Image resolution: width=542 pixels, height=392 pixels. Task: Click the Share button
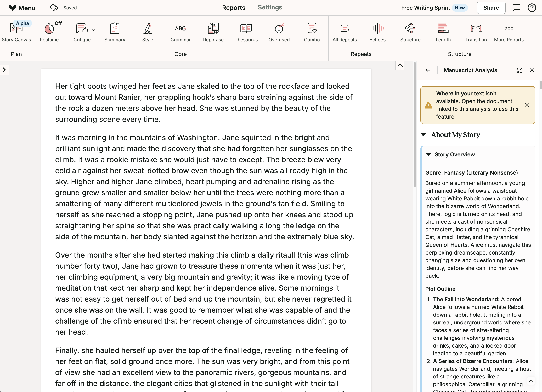pos(491,8)
